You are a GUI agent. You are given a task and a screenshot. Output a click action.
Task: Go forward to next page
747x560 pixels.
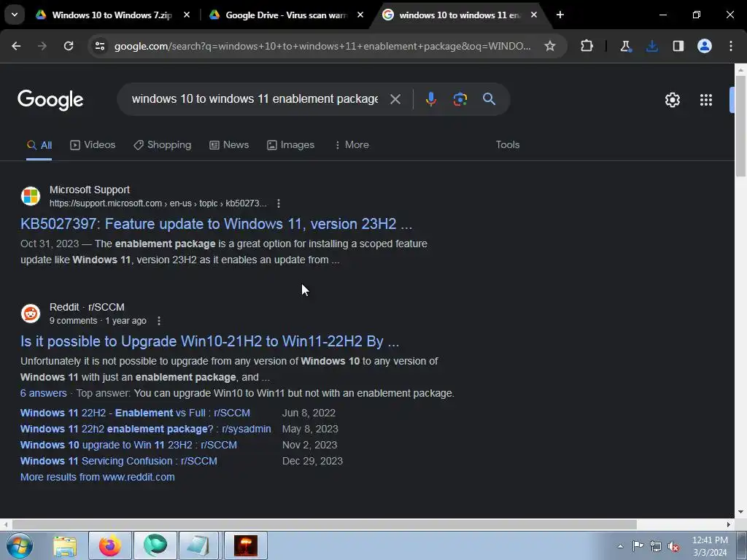[42, 46]
